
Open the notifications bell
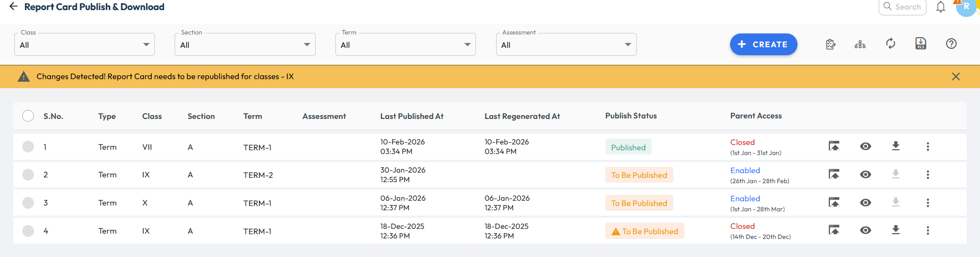(x=940, y=7)
